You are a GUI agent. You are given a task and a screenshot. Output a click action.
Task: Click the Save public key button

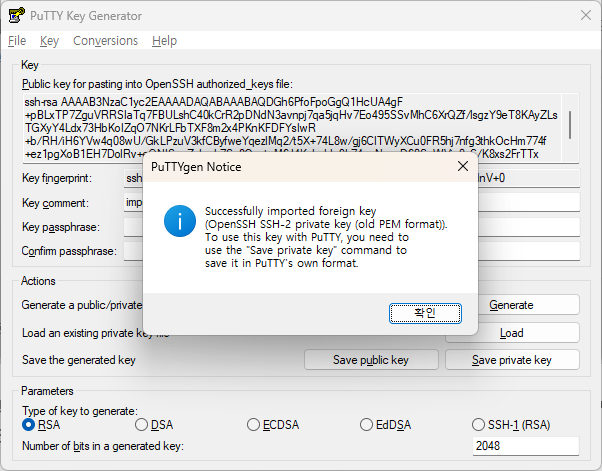[x=371, y=360]
